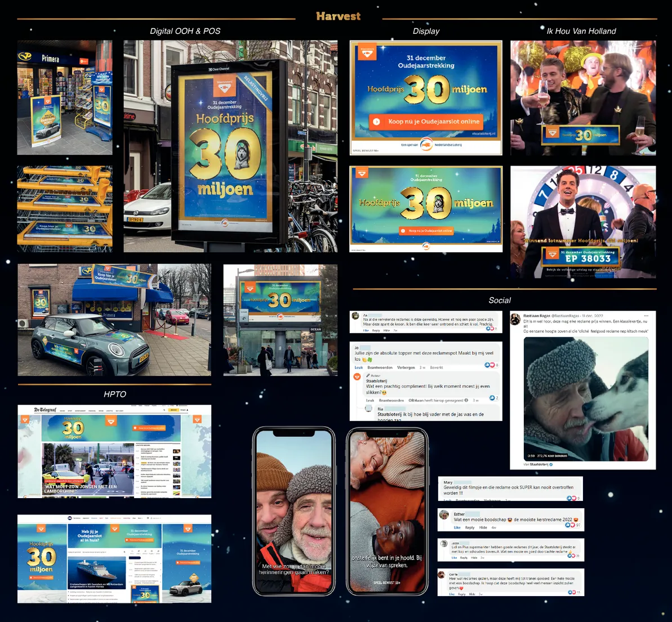Image resolution: width=672 pixels, height=622 pixels.
Task: Click the verified badge beside 'Van Staatsloterij'
Action: coord(551,464)
